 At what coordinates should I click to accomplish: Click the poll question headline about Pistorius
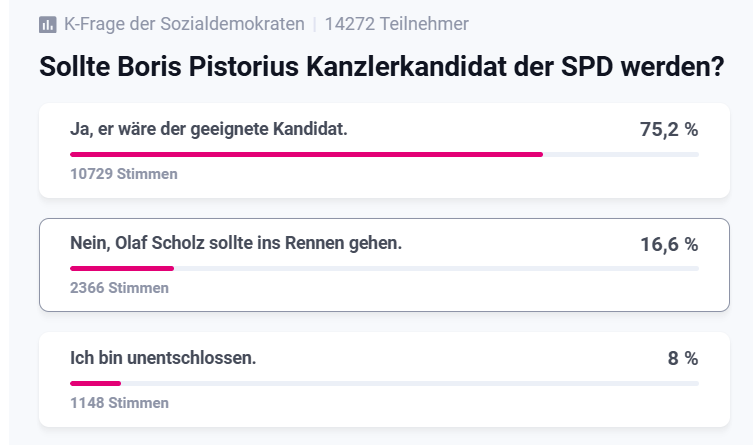pyautogui.click(x=381, y=67)
